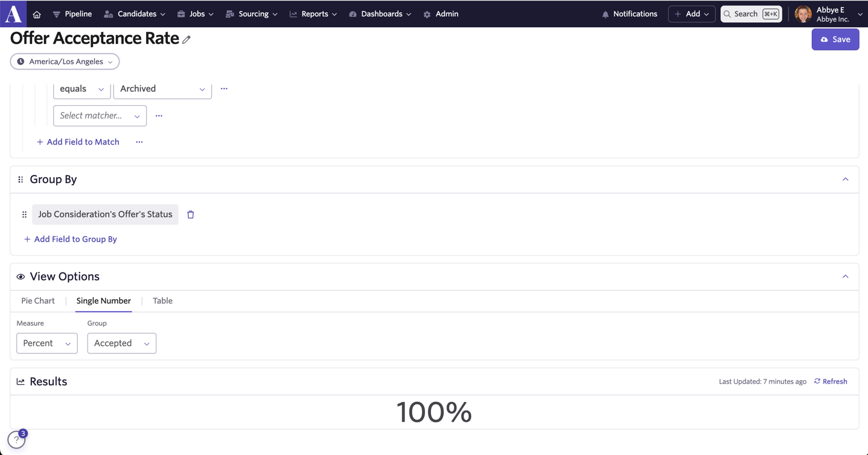Image resolution: width=868 pixels, height=455 pixels.
Task: Go to home via house icon
Action: (x=37, y=14)
